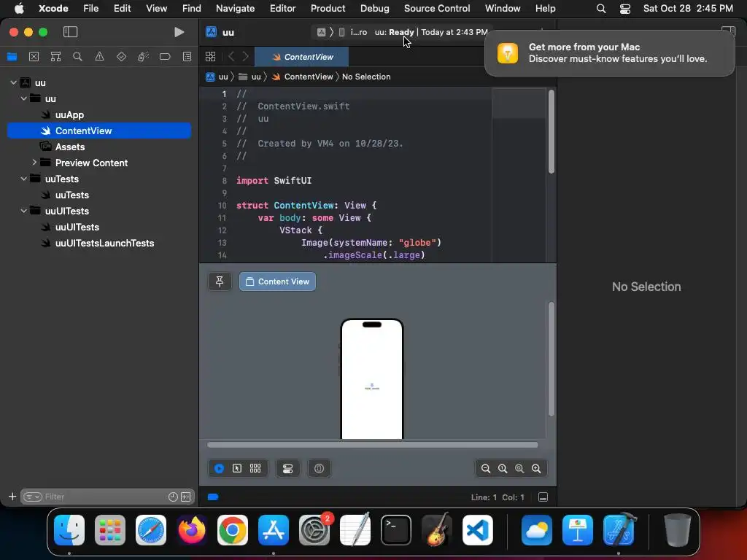Add a new file with plus button
This screenshot has width=747, height=560.
click(12, 497)
